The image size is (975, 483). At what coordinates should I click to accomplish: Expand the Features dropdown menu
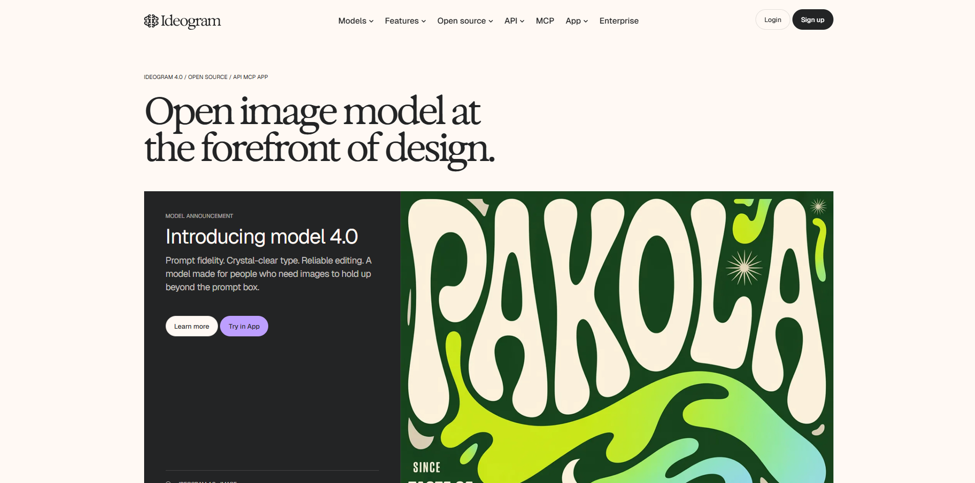click(x=405, y=21)
